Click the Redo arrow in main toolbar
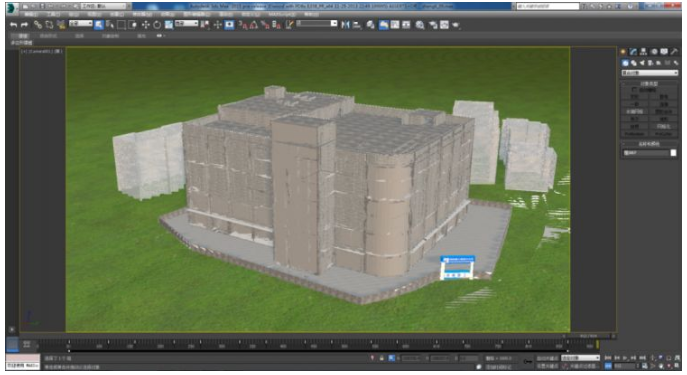 click(x=25, y=25)
